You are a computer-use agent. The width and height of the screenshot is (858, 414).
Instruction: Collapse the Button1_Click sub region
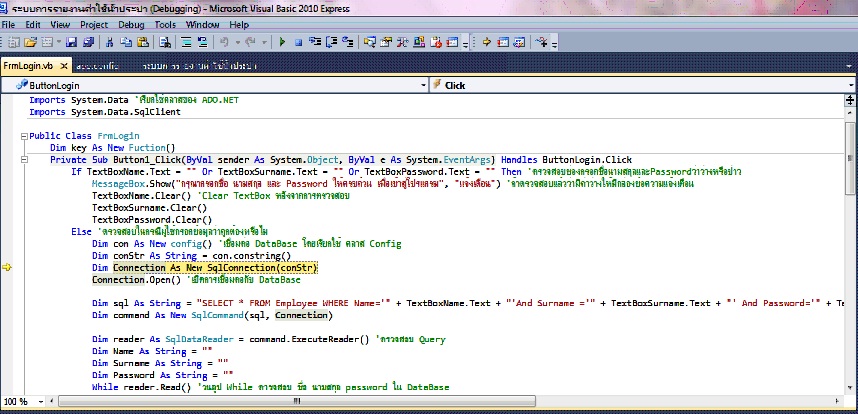click(24, 160)
